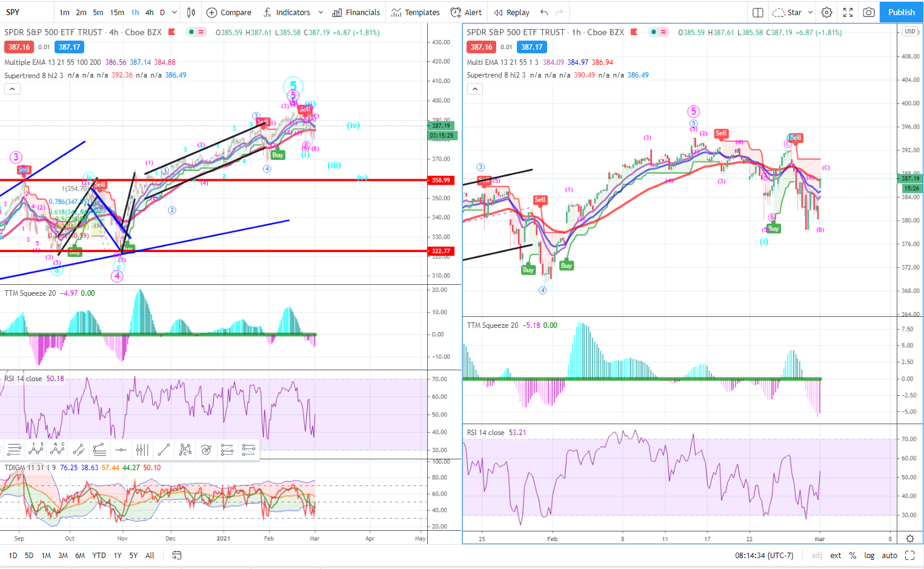The width and height of the screenshot is (924, 569).
Task: Select the YTD date range
Action: pyautogui.click(x=99, y=555)
